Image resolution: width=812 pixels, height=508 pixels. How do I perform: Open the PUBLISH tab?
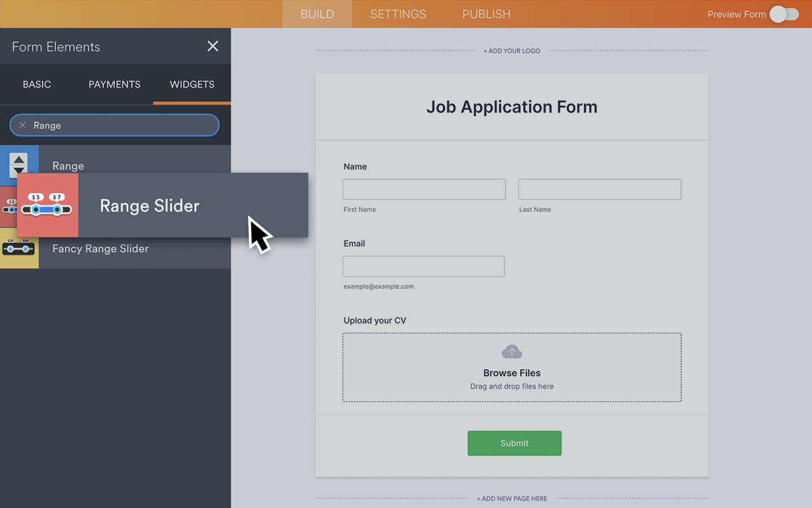(x=486, y=14)
